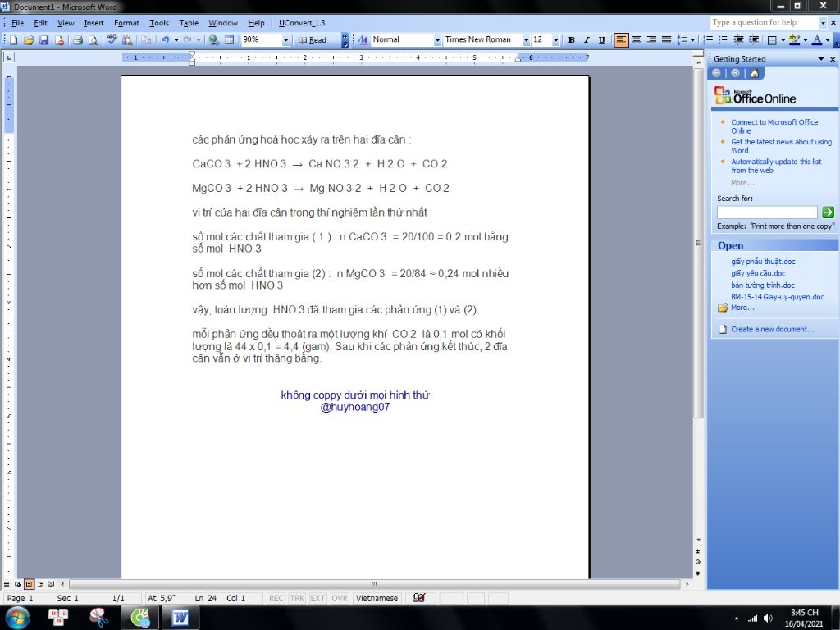The width and height of the screenshot is (840, 630).
Task: Open the Zoom 90% dropdown
Action: click(285, 40)
